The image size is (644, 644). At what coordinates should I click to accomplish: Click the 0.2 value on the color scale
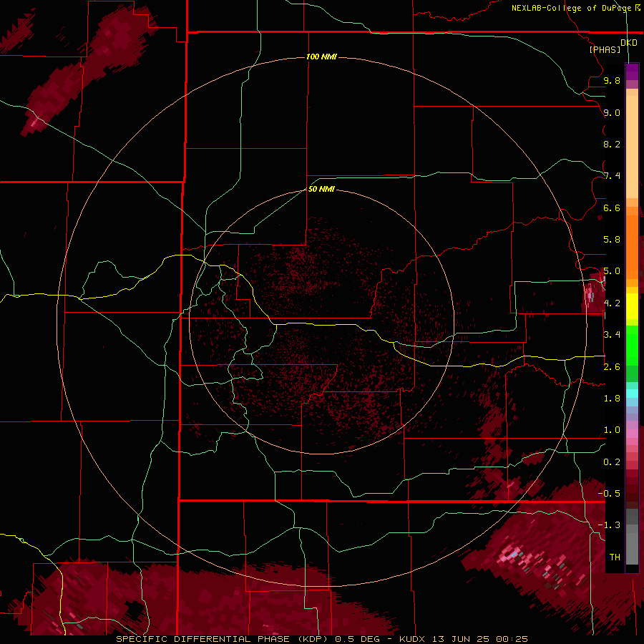(x=612, y=462)
